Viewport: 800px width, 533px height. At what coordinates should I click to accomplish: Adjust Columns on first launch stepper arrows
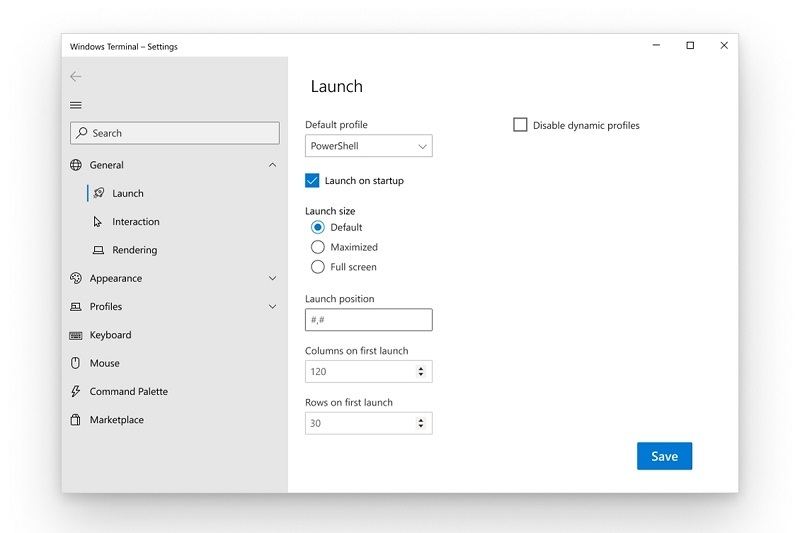pos(421,371)
